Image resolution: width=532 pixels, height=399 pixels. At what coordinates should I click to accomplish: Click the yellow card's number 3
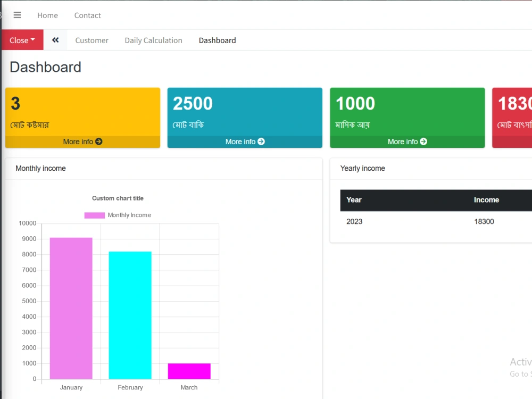tap(15, 104)
